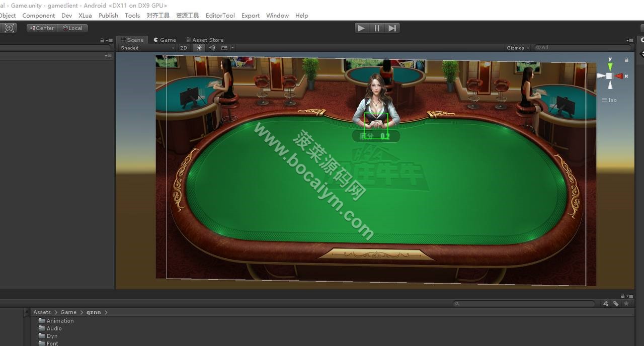
Task: Select the Dyn folder
Action: click(x=48, y=336)
